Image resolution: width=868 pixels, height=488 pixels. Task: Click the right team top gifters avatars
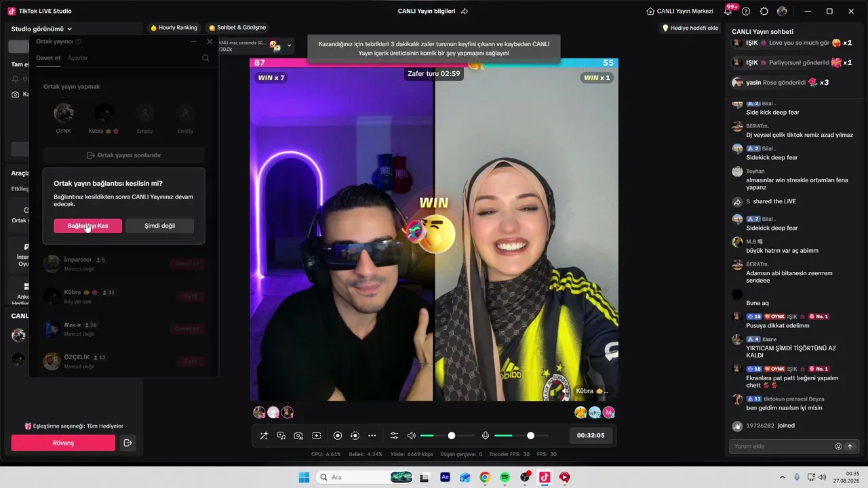click(x=595, y=412)
